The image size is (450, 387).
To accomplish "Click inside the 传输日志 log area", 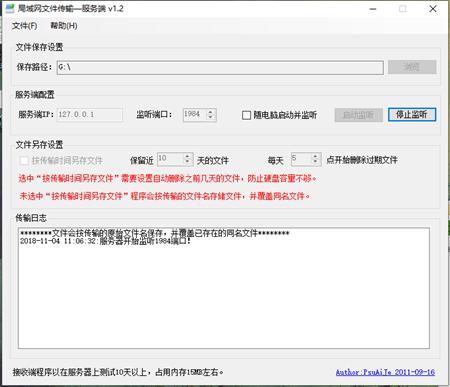I will (x=224, y=288).
